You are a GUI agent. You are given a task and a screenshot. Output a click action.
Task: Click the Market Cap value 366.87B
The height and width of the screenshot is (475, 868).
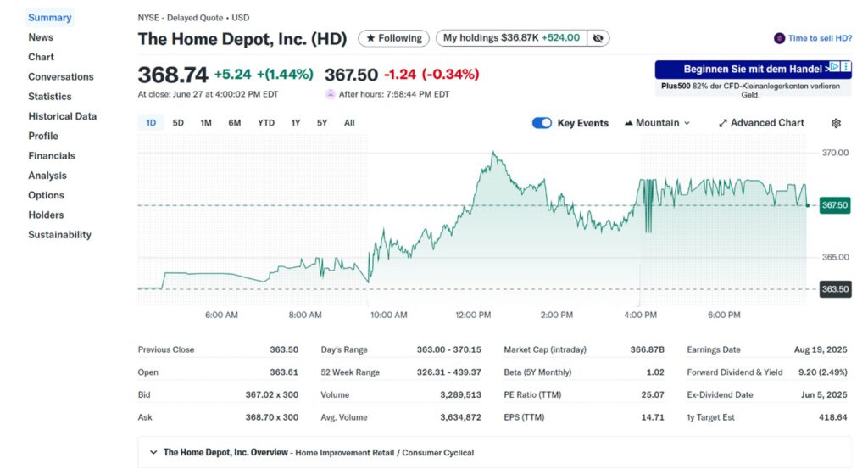(647, 349)
